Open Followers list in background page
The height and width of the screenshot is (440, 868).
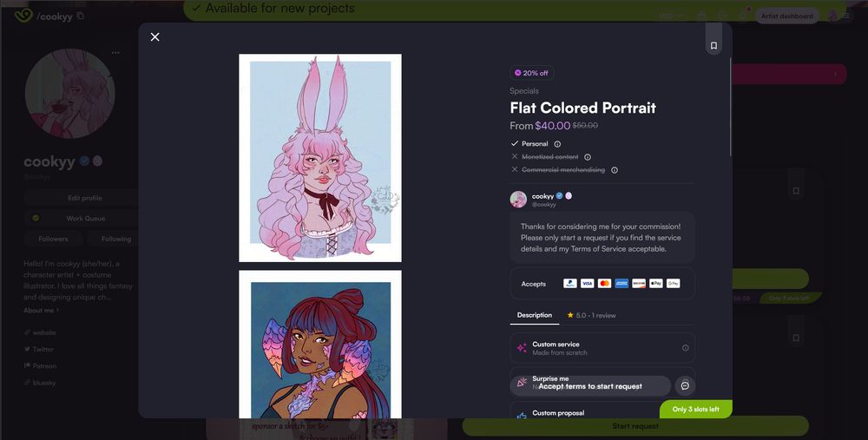tap(53, 239)
